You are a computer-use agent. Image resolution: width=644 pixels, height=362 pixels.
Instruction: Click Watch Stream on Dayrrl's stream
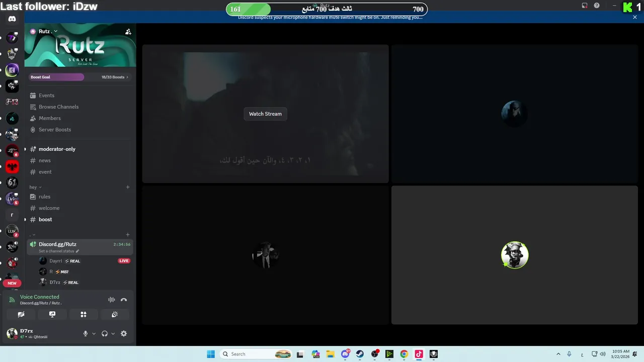click(x=265, y=114)
